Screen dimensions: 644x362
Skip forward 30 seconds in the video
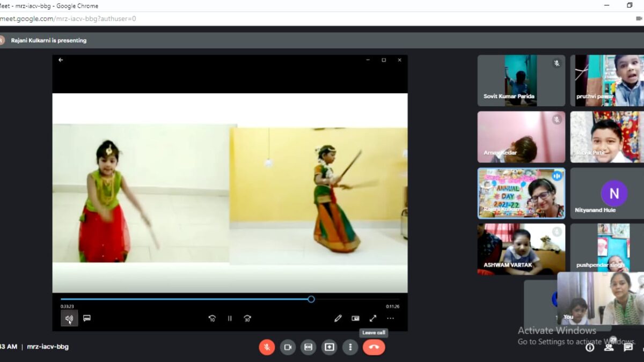[x=247, y=319]
